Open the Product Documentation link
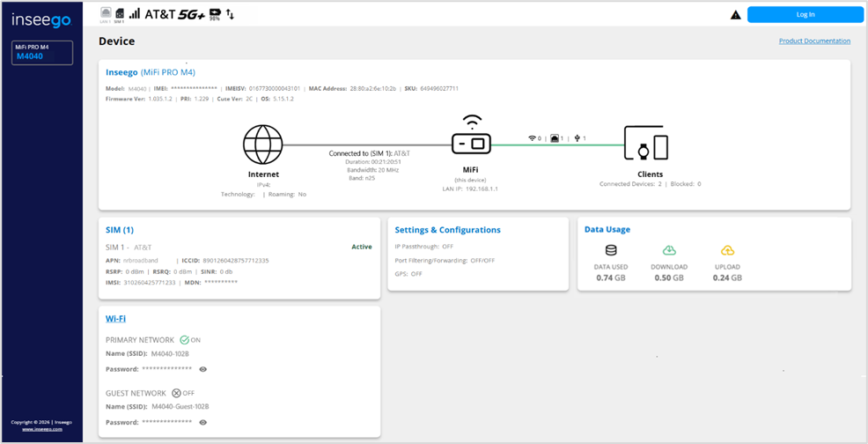This screenshot has height=444, width=868. tap(814, 41)
